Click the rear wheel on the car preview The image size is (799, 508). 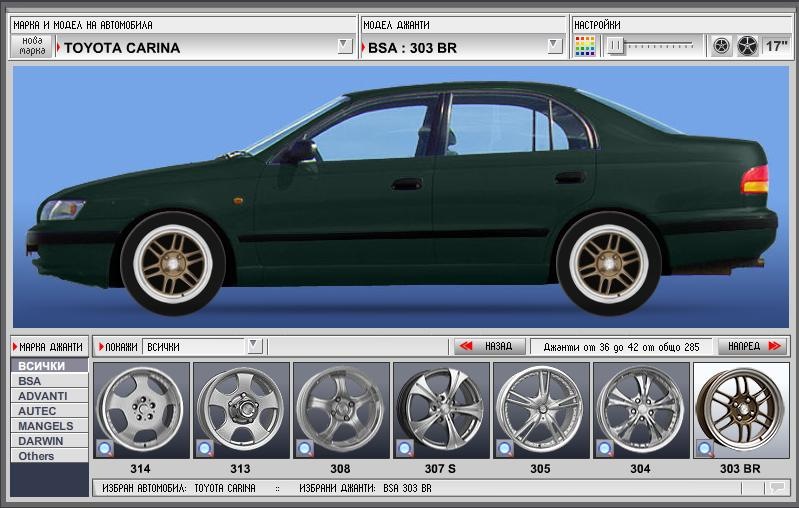pyautogui.click(x=609, y=263)
